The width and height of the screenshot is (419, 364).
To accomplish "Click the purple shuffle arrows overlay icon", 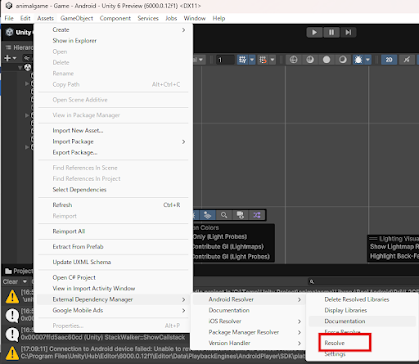I will [x=257, y=215].
